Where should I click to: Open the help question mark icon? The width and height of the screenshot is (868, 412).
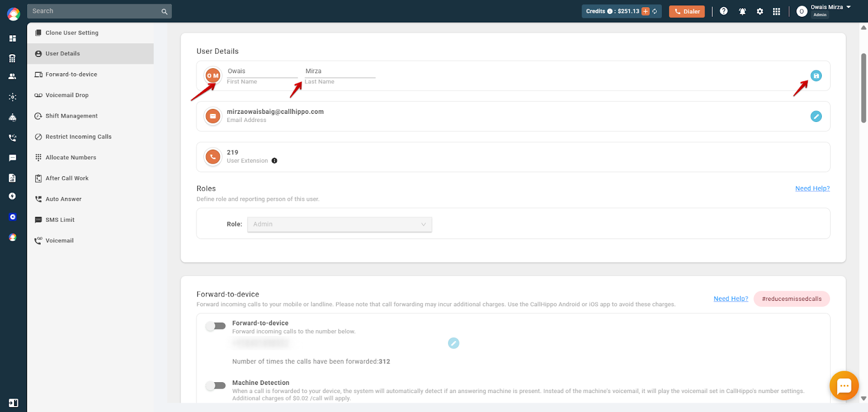coord(724,11)
